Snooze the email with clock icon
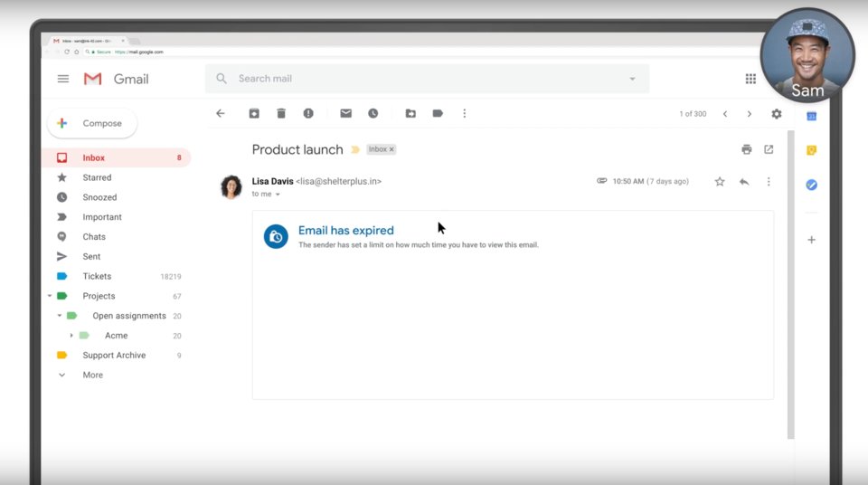 click(373, 114)
